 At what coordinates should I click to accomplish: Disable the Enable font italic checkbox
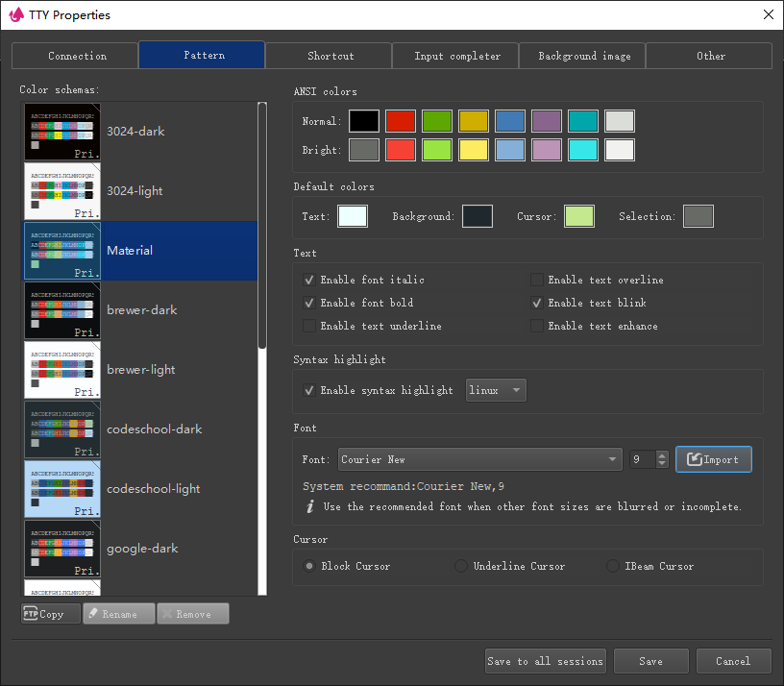point(309,280)
